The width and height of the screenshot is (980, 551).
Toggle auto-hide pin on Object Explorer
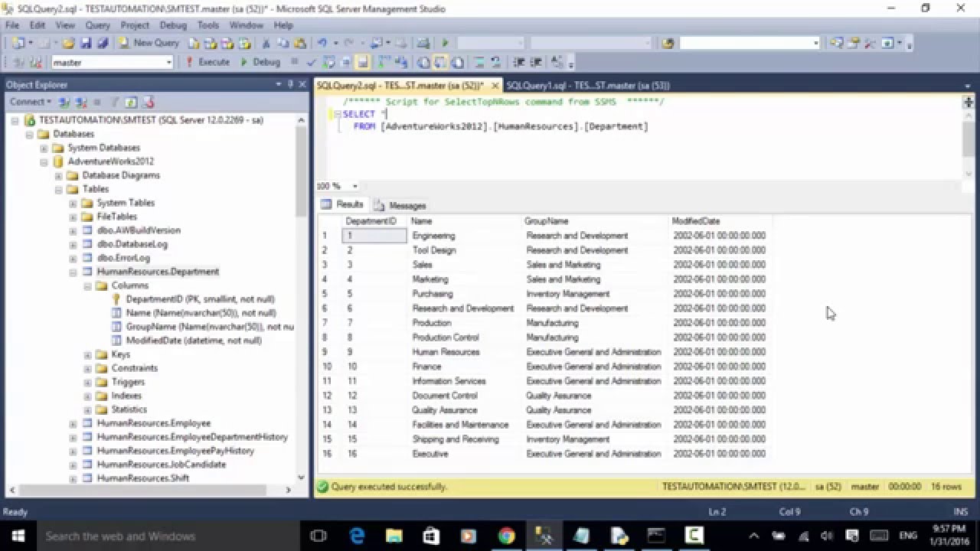click(291, 84)
